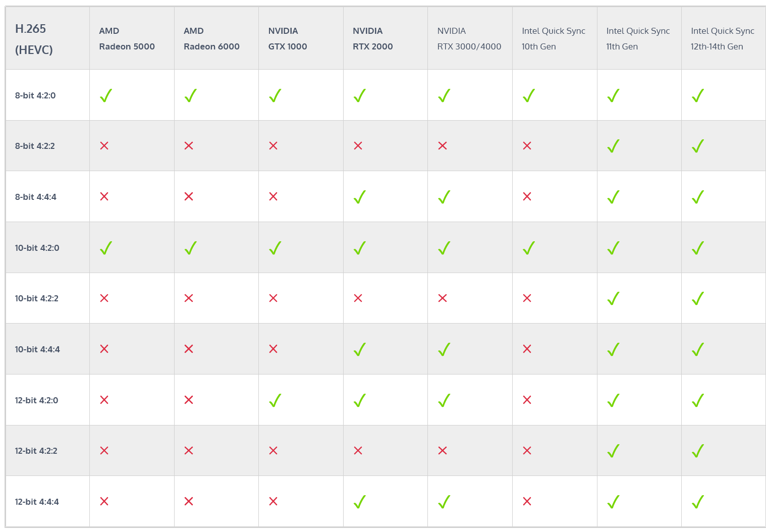The image size is (766, 532).
Task: Click the Intel Quick Sync 11th Gen column header
Action: point(638,39)
